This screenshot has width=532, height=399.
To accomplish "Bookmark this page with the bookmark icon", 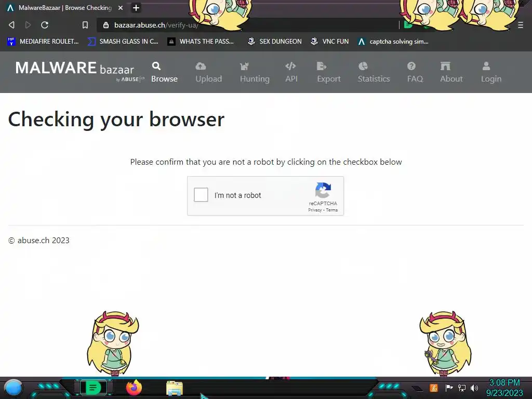I will click(85, 25).
